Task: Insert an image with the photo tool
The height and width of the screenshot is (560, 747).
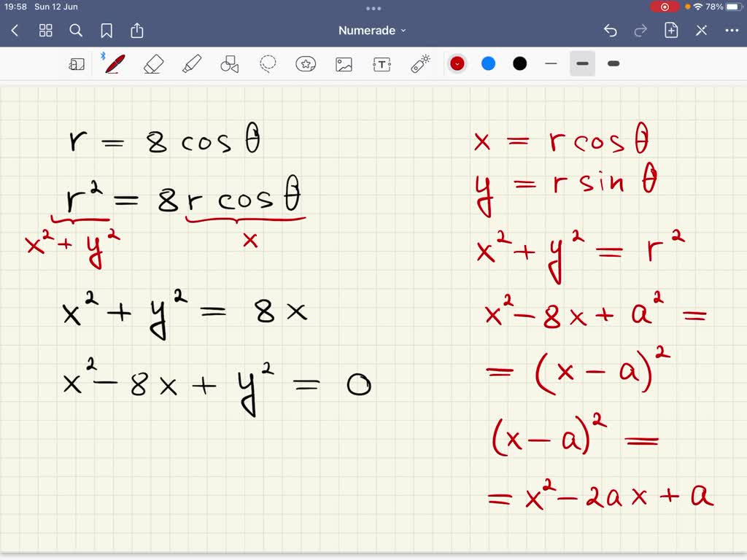Action: [344, 63]
